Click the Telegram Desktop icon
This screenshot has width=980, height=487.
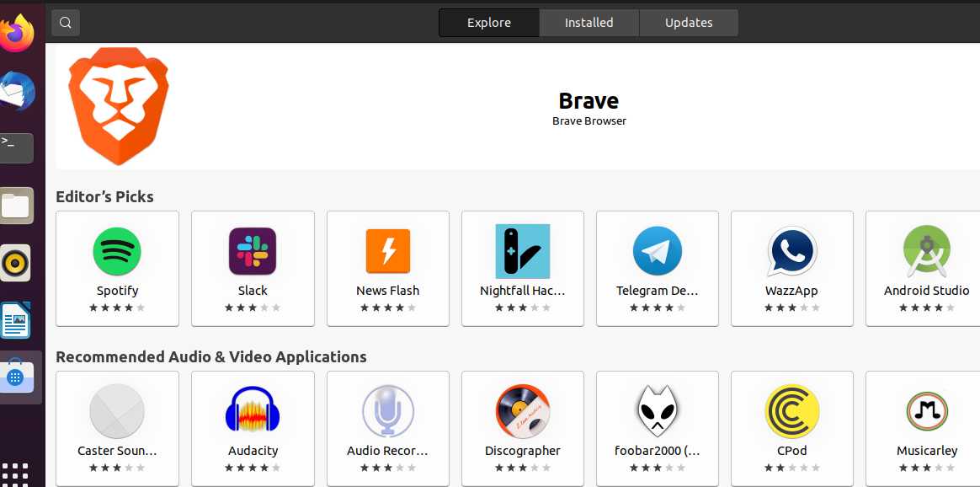(657, 251)
